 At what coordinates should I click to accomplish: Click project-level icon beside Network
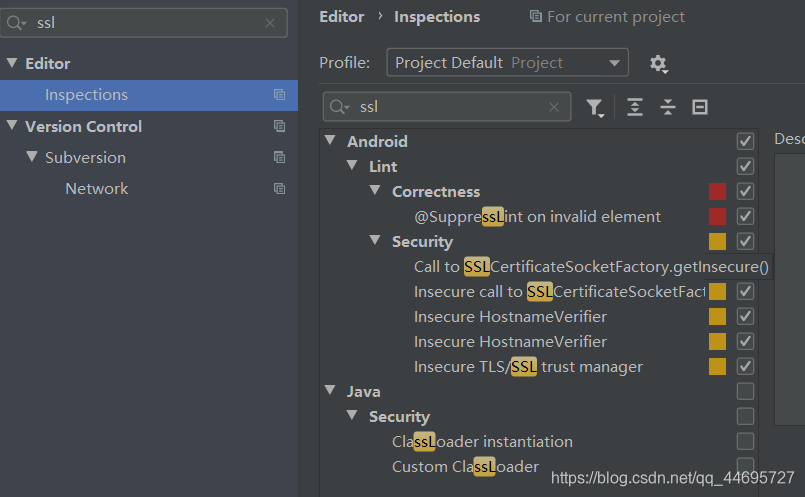point(279,189)
